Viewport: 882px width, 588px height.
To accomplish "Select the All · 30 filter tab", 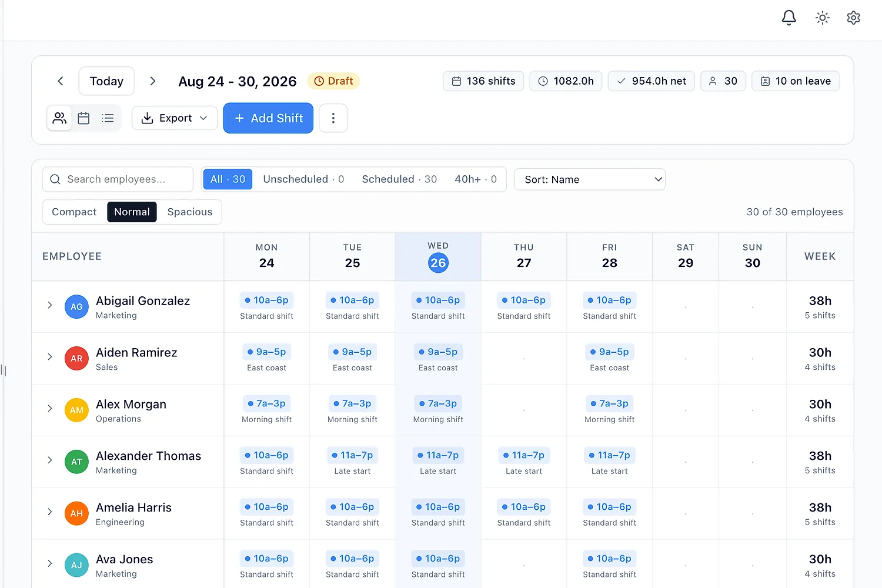I will pyautogui.click(x=228, y=179).
